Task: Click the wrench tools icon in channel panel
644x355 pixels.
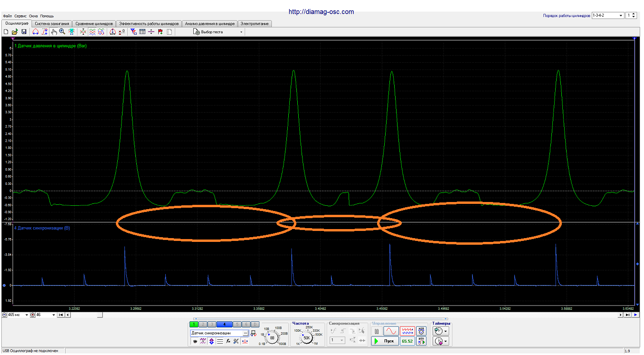Action: (236, 341)
